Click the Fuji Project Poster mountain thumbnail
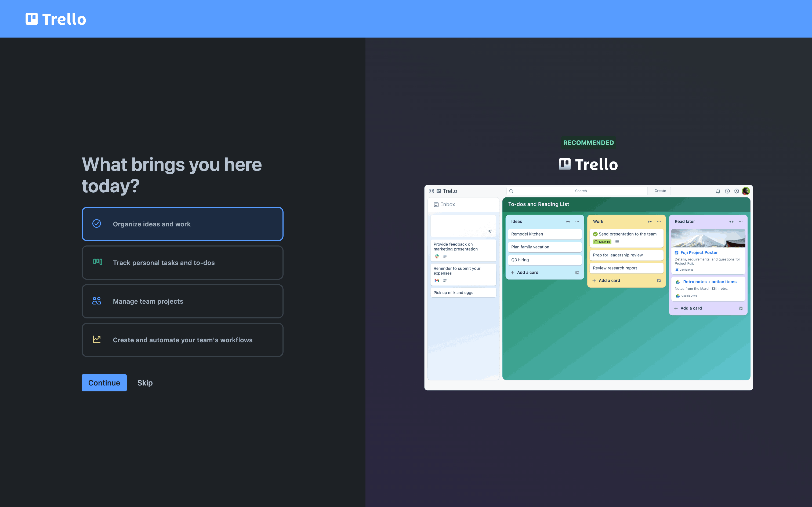Image resolution: width=812 pixels, height=507 pixels. pyautogui.click(x=708, y=238)
